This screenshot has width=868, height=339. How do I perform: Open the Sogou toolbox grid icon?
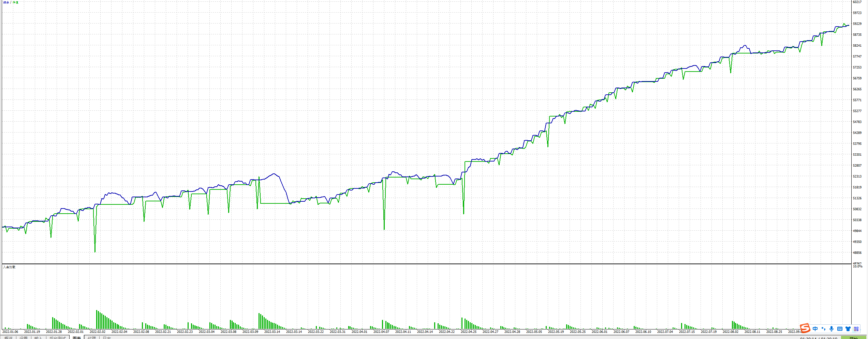[856, 329]
